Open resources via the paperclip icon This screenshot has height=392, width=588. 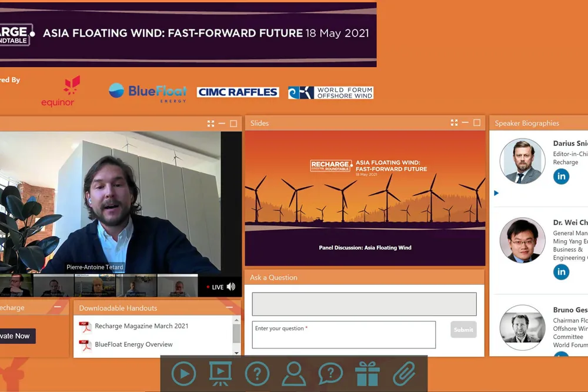pyautogui.click(x=404, y=374)
